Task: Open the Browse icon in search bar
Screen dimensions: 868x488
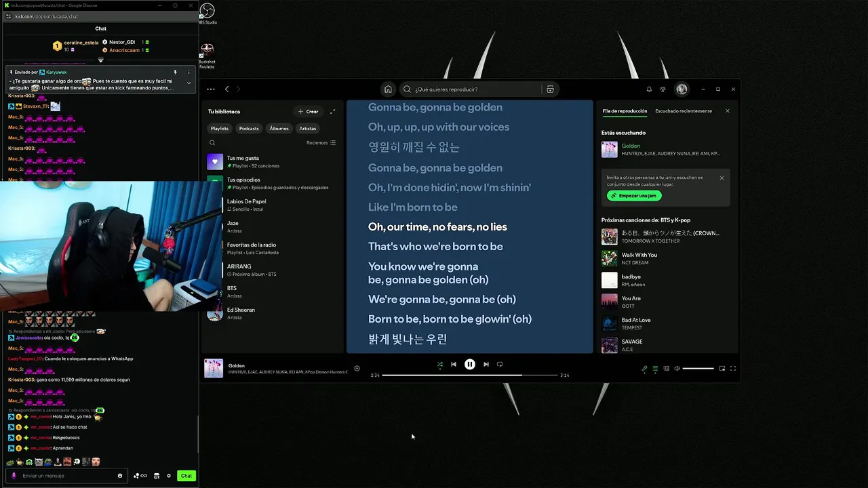Action: tap(550, 89)
